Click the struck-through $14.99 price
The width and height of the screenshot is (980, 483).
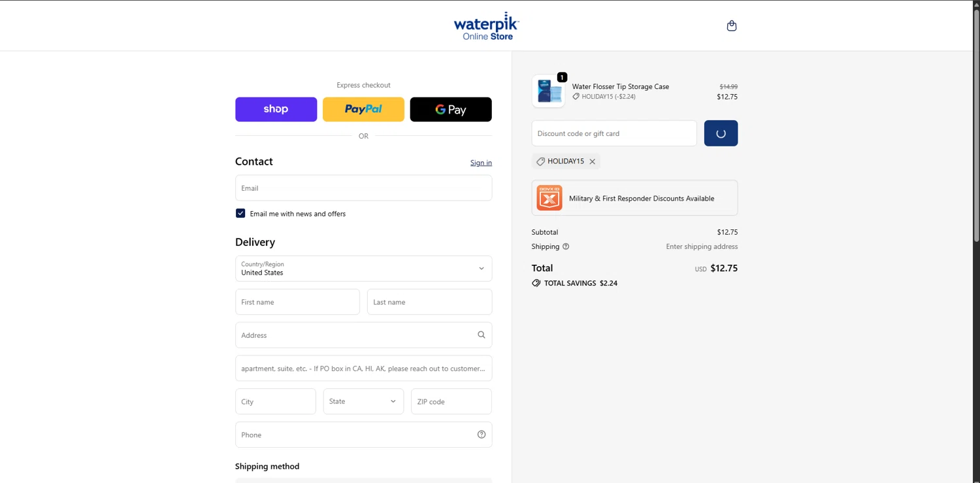coord(728,86)
